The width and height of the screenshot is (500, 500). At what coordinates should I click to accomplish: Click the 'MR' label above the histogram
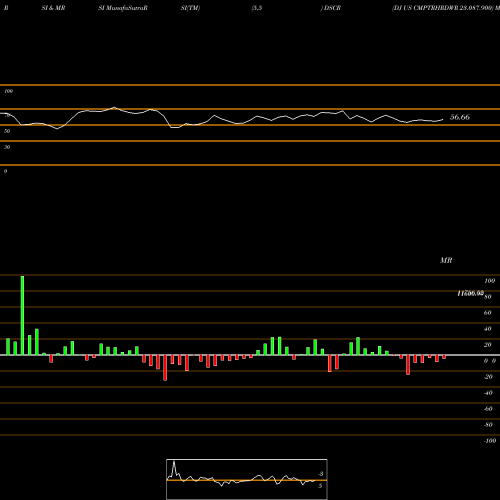coord(446,260)
